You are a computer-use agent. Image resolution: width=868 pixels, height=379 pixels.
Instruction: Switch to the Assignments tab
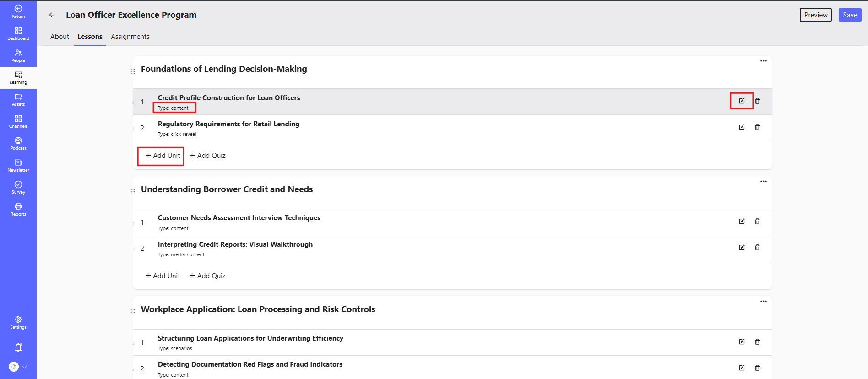coord(130,37)
